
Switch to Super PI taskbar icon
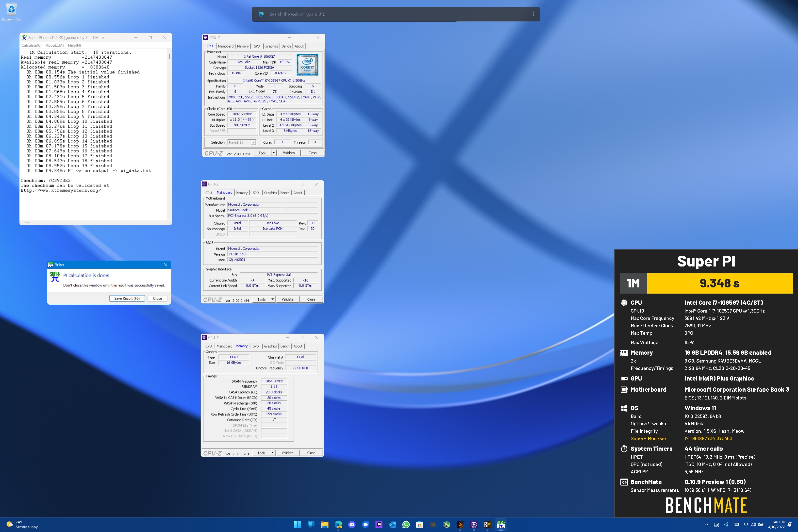tap(501, 525)
